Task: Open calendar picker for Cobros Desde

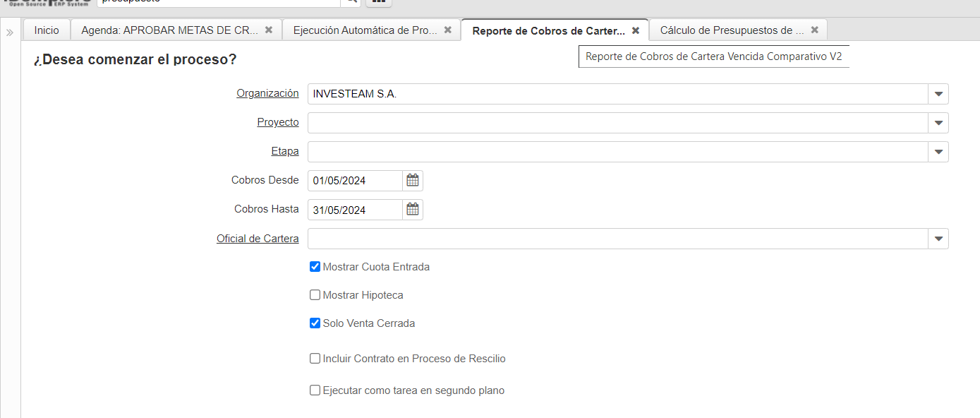Action: pyautogui.click(x=413, y=181)
